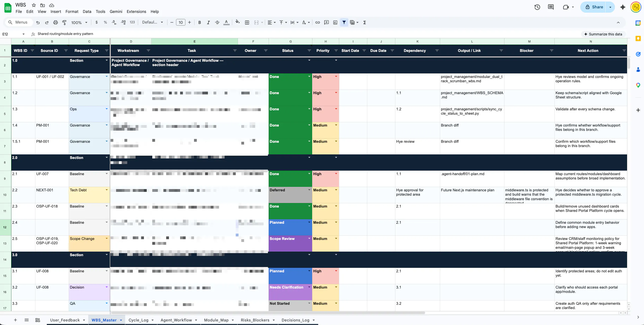Open the Extensions menu
This screenshot has height=325, width=644.
[136, 12]
